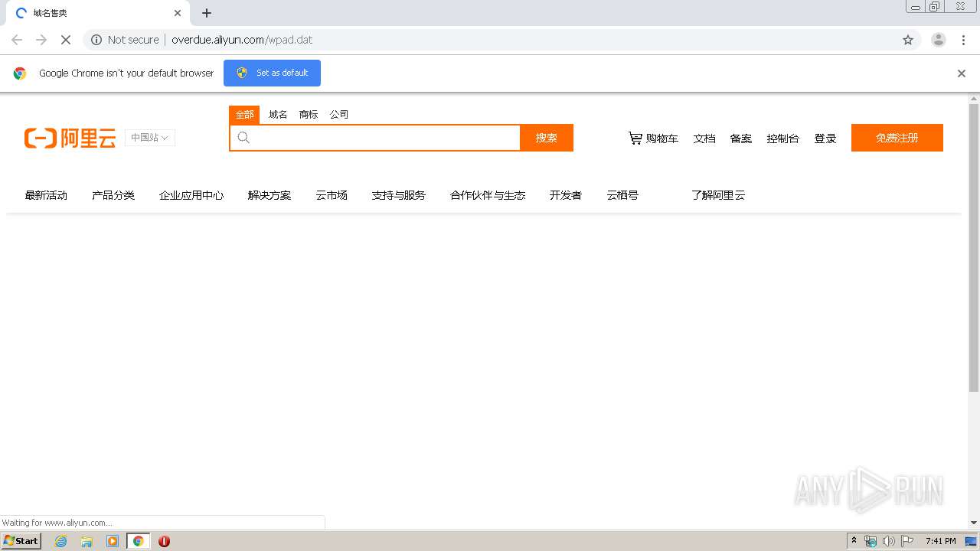Close the 域名售卖 tab
Screen dimensions: 980x551
click(178, 13)
